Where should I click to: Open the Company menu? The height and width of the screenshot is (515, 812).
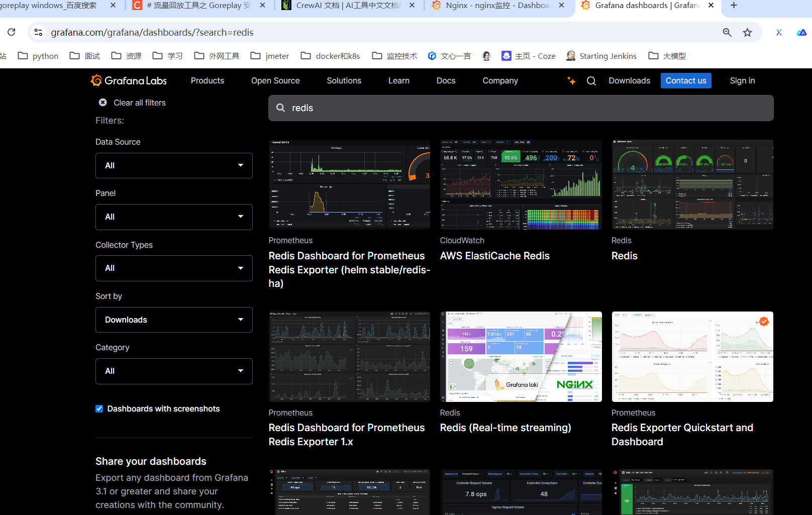tap(500, 80)
